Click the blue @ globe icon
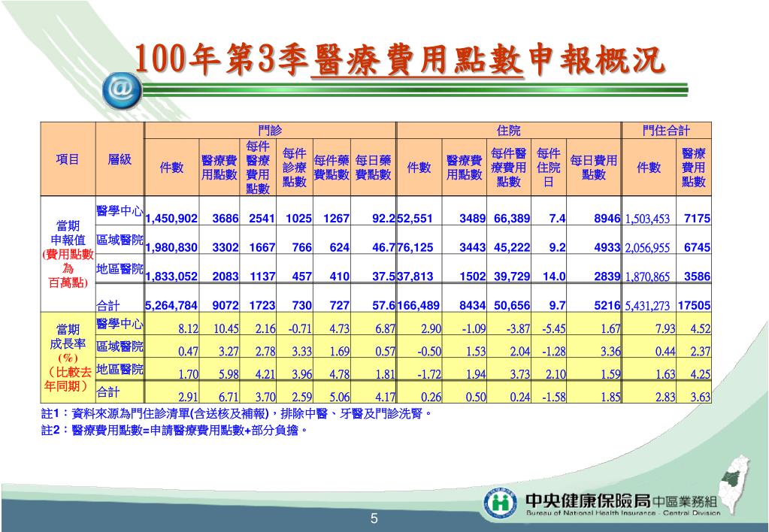Screen dimensions: 769x532 pyautogui.click(x=122, y=91)
